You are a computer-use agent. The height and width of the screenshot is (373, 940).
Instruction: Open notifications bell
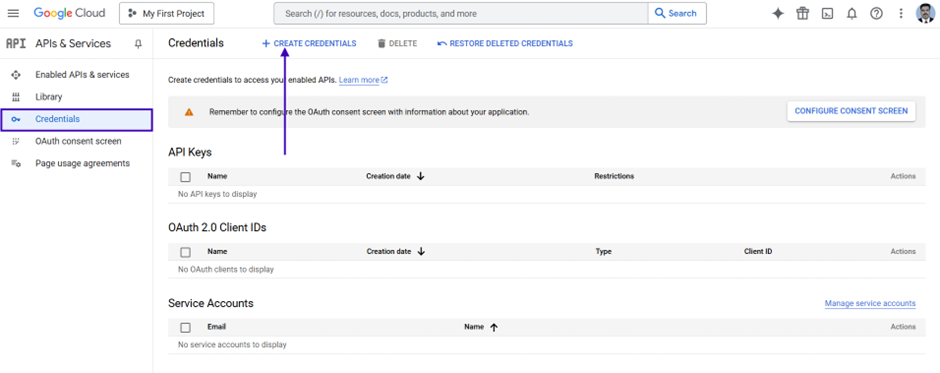pos(852,14)
